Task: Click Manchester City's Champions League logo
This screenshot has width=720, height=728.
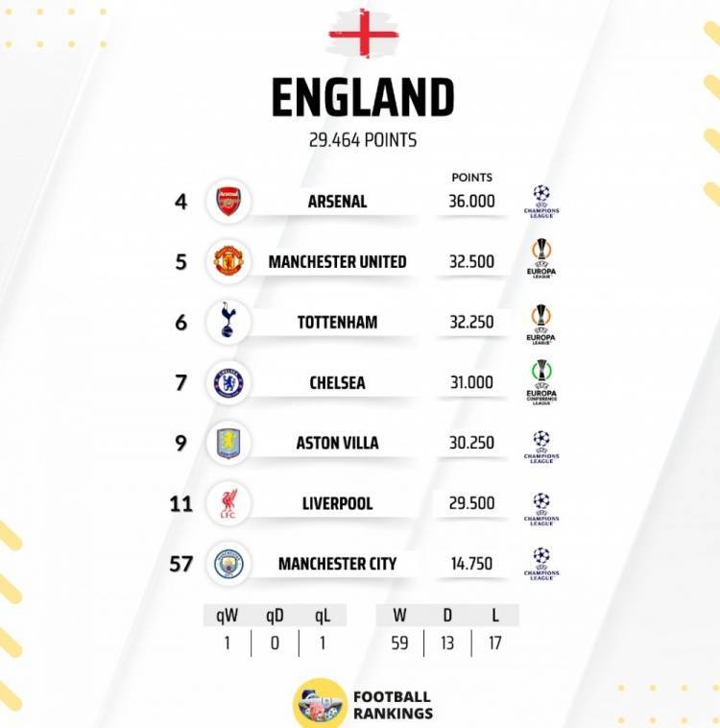Action: [x=541, y=563]
